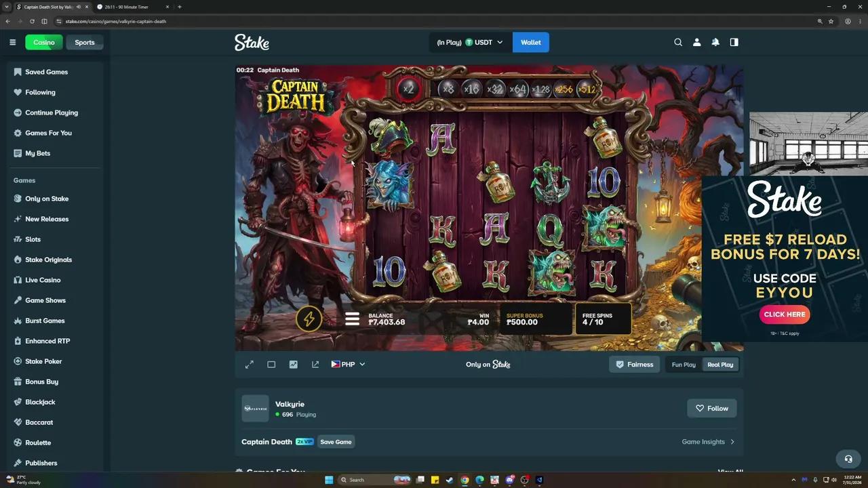Open live stats chart icon

click(x=293, y=364)
